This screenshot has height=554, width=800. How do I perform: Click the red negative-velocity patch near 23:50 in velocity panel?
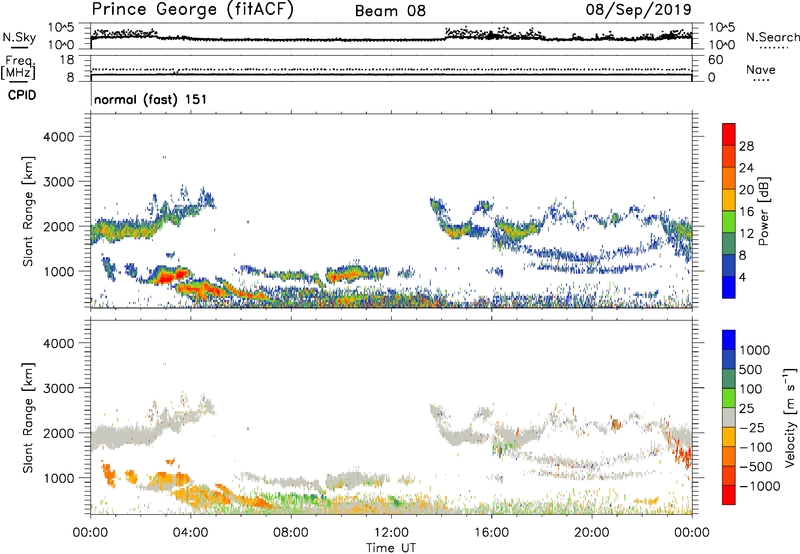685,455
